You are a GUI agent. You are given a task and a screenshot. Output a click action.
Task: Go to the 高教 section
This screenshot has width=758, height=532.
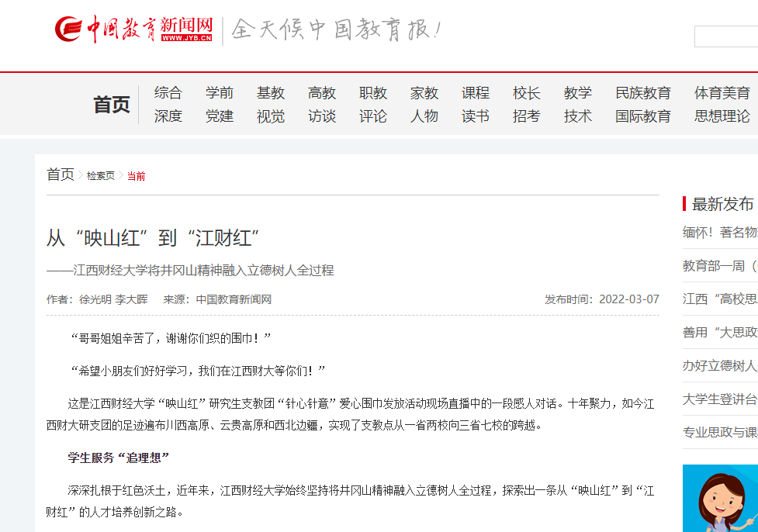321,93
